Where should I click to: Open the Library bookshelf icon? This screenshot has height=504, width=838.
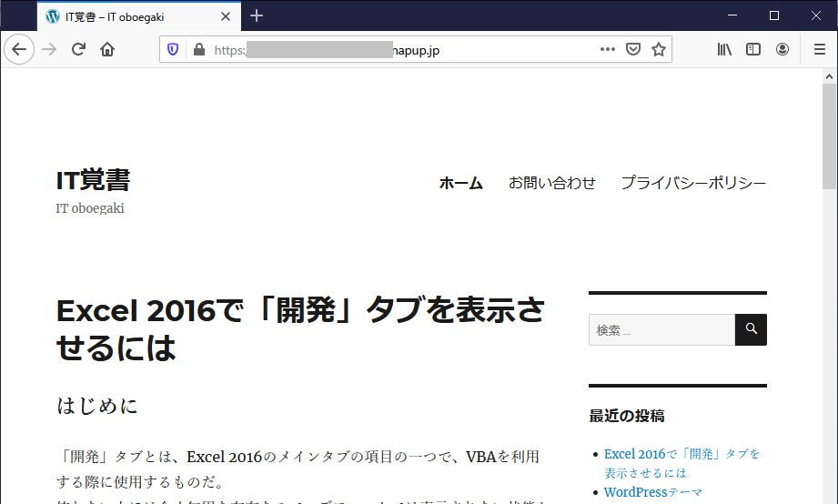click(724, 50)
